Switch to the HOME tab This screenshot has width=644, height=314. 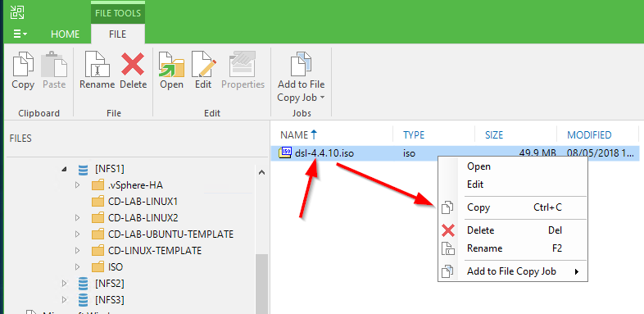[65, 34]
